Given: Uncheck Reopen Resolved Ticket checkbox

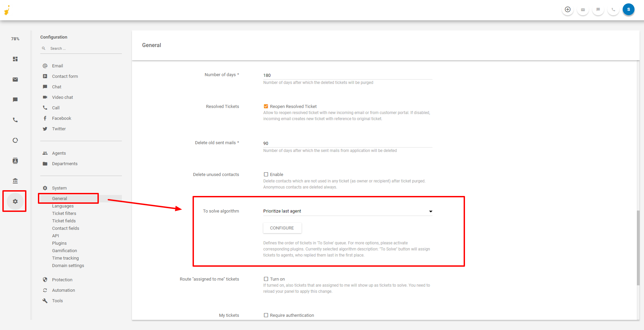Looking at the screenshot, I should [x=266, y=106].
